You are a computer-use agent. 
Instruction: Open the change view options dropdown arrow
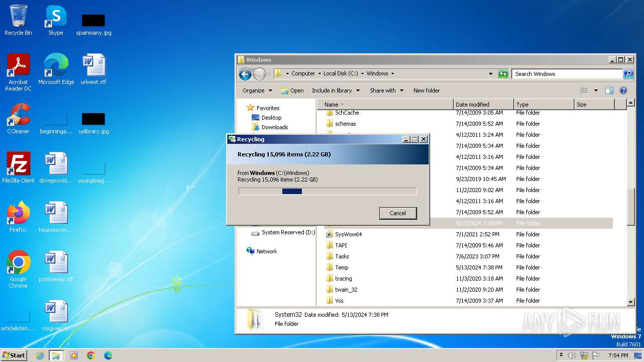click(x=596, y=90)
